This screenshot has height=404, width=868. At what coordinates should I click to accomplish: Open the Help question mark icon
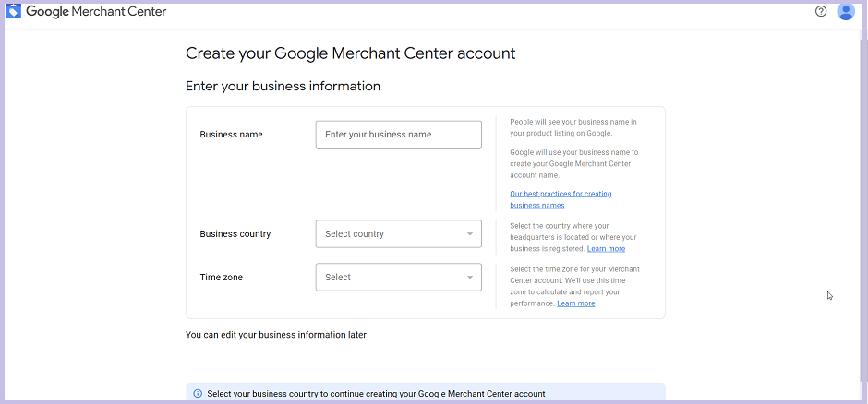pyautogui.click(x=820, y=11)
